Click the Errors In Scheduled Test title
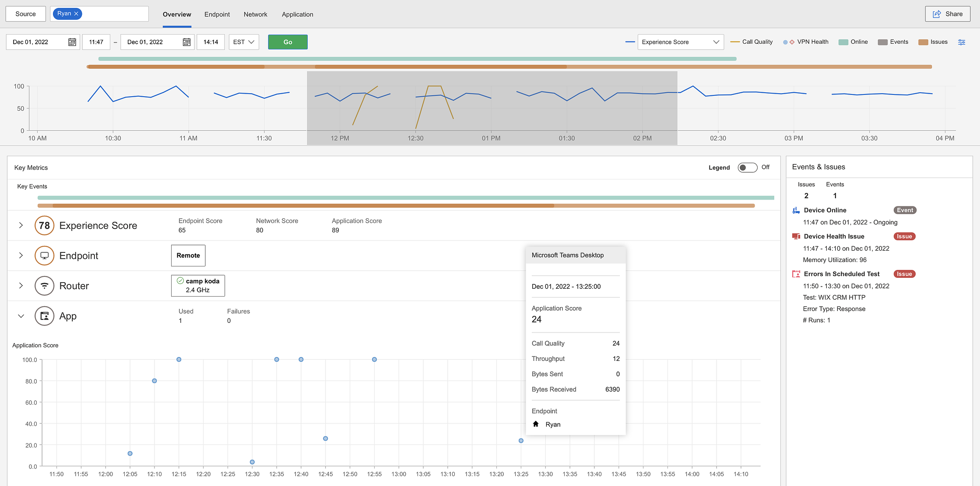Screen dimensions: 980x486 tap(841, 274)
